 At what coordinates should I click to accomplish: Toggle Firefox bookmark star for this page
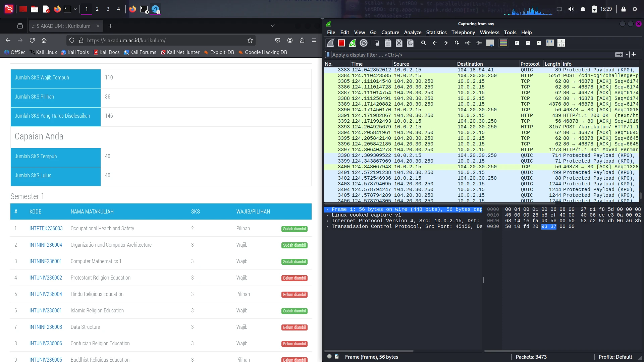(x=250, y=40)
